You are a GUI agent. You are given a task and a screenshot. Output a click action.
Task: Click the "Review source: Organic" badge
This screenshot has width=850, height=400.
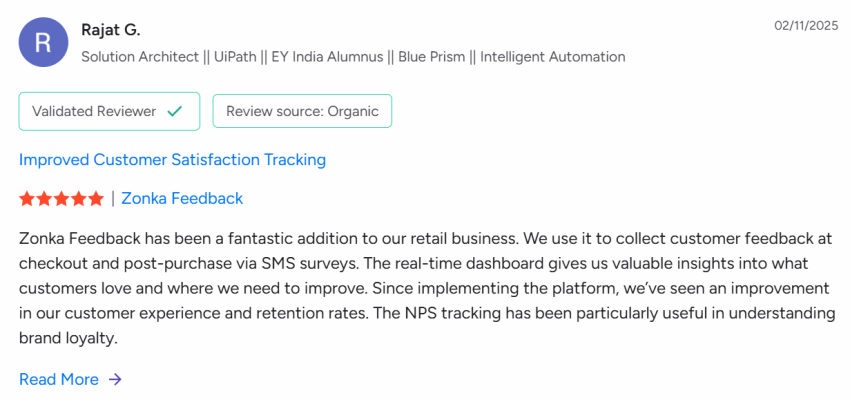(x=302, y=111)
